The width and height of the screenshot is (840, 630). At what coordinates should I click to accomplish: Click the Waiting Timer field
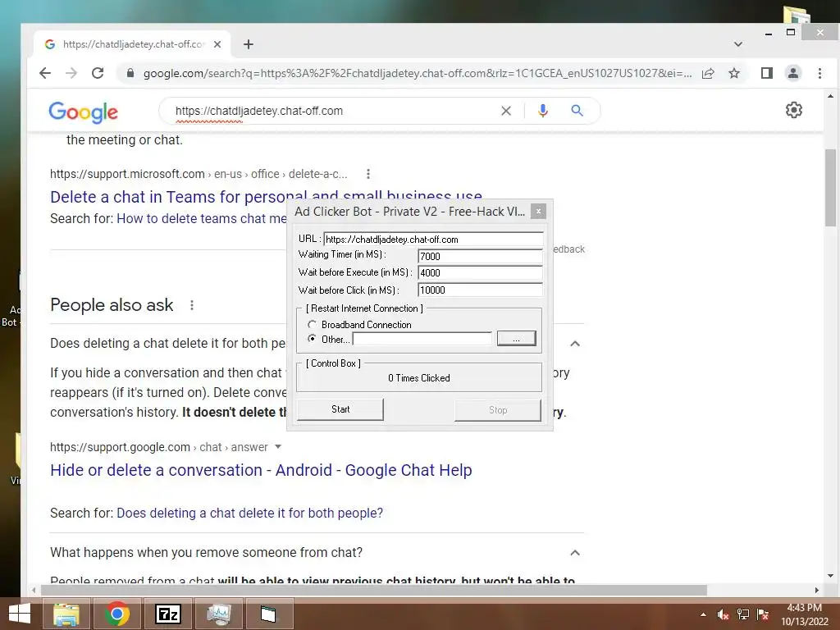480,256
